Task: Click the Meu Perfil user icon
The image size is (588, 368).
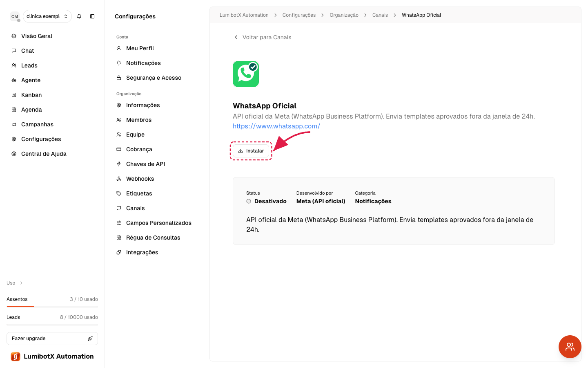Action: pos(119,48)
